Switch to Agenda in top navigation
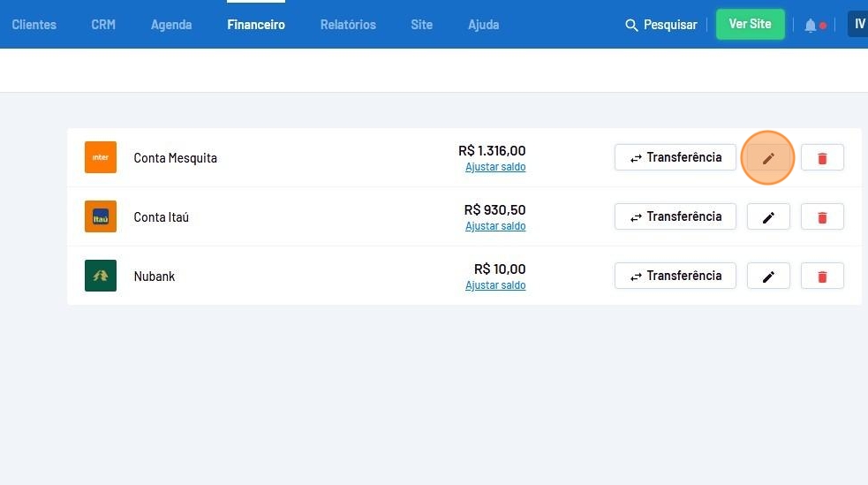The image size is (868, 485). click(171, 25)
